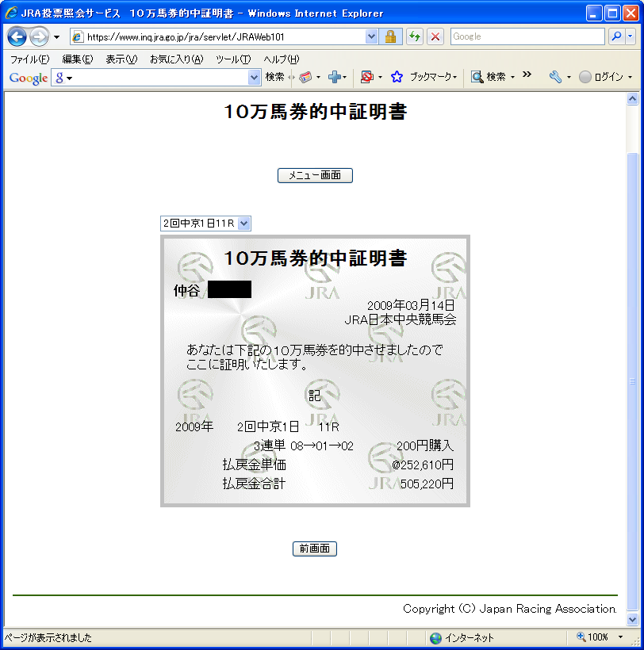Click the Internet Explorer title bar icon

(11, 13)
